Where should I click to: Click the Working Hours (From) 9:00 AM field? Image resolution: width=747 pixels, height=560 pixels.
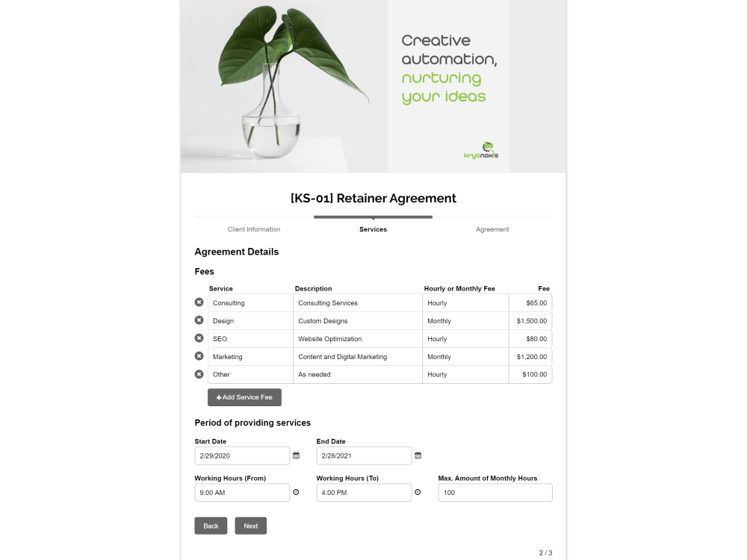(242, 492)
